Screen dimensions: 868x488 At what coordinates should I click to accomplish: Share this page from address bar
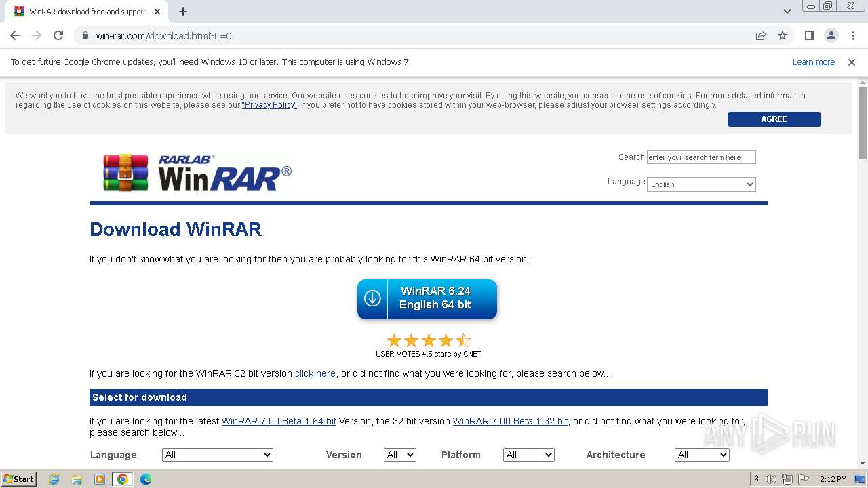761,35
